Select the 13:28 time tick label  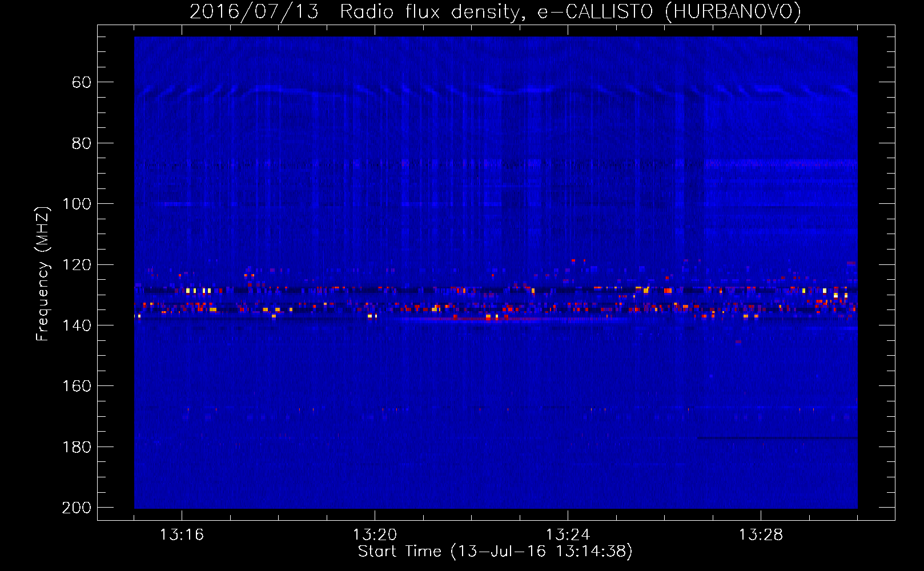[761, 534]
